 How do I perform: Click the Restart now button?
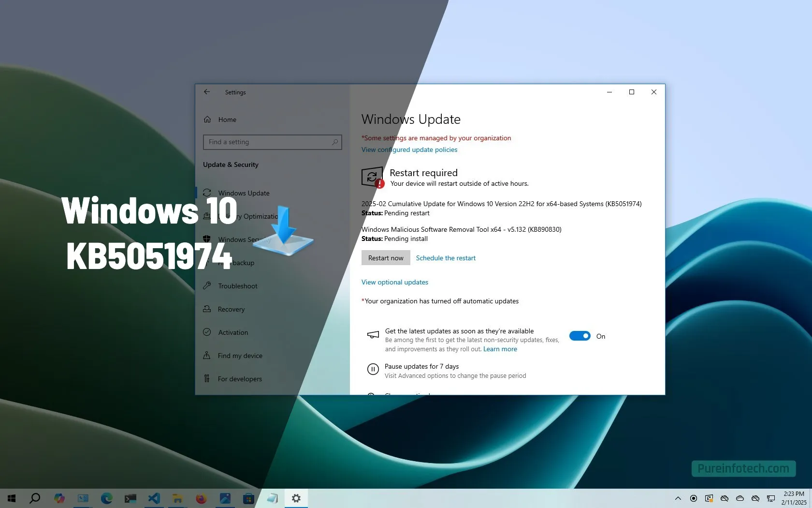coord(386,258)
